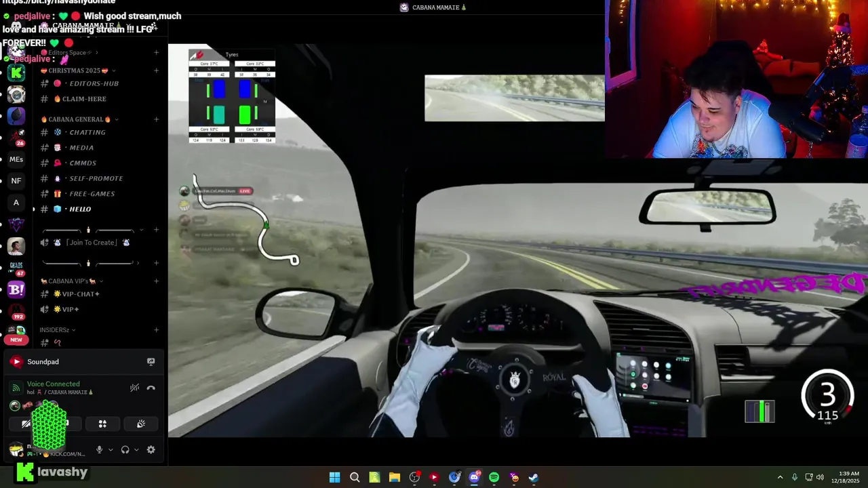Deafen with the headphones button

(125, 449)
